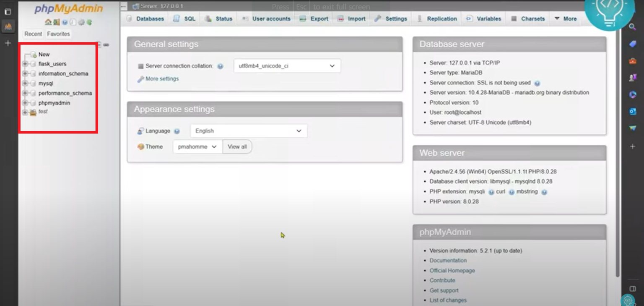Select the performance_schema database
The height and width of the screenshot is (306, 644).
(x=65, y=93)
